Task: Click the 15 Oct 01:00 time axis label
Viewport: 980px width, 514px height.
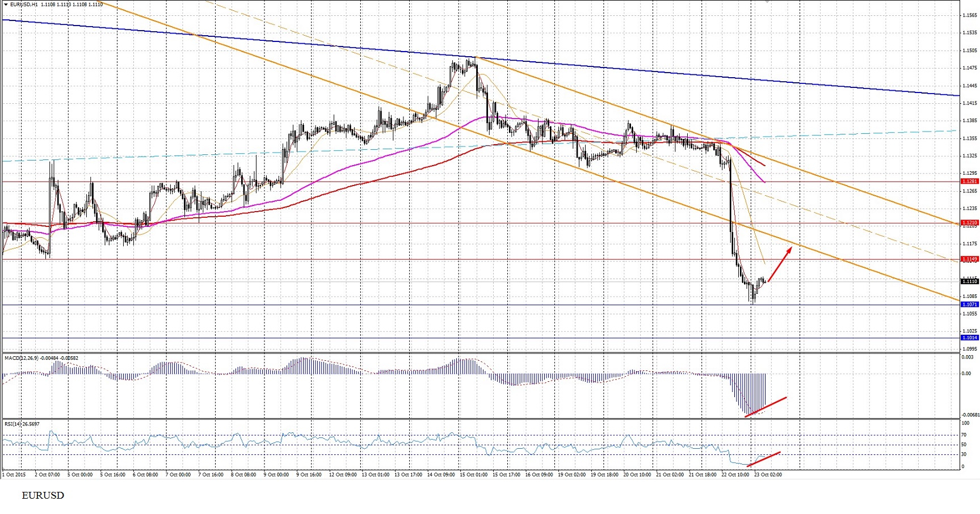Action: point(473,474)
